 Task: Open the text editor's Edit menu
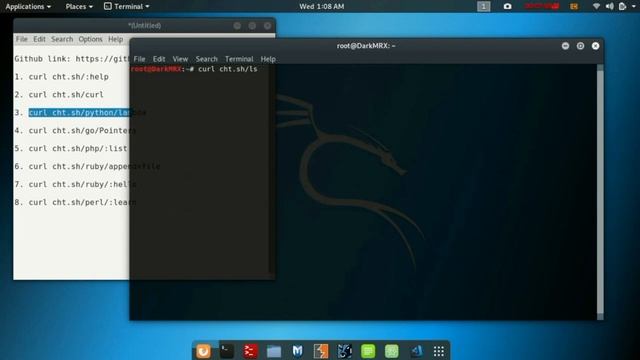[39, 39]
